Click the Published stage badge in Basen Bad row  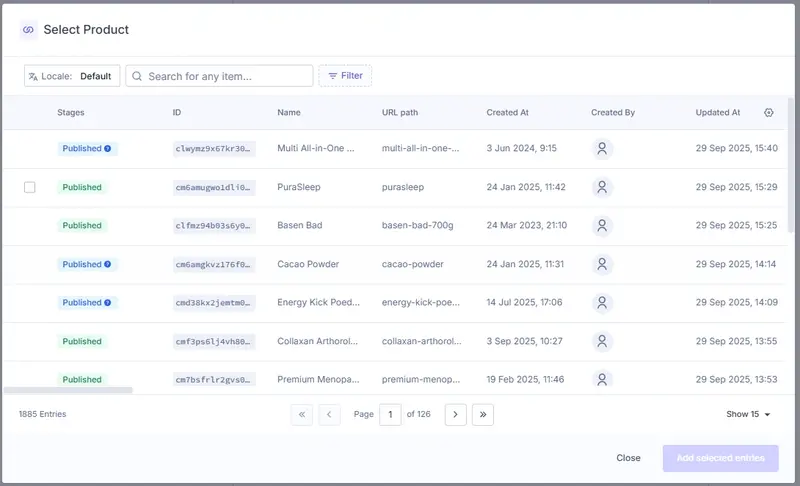82,225
